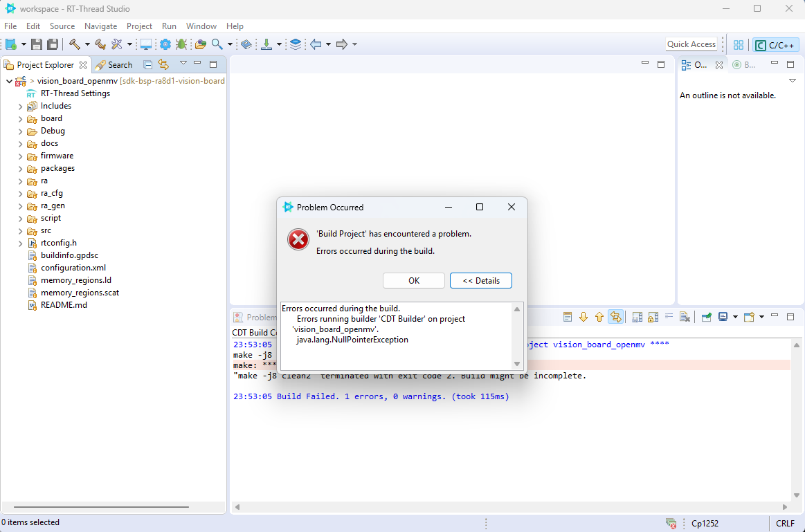The image size is (805, 532).
Task: Click the Clear Console icon
Action: pyautogui.click(x=684, y=317)
